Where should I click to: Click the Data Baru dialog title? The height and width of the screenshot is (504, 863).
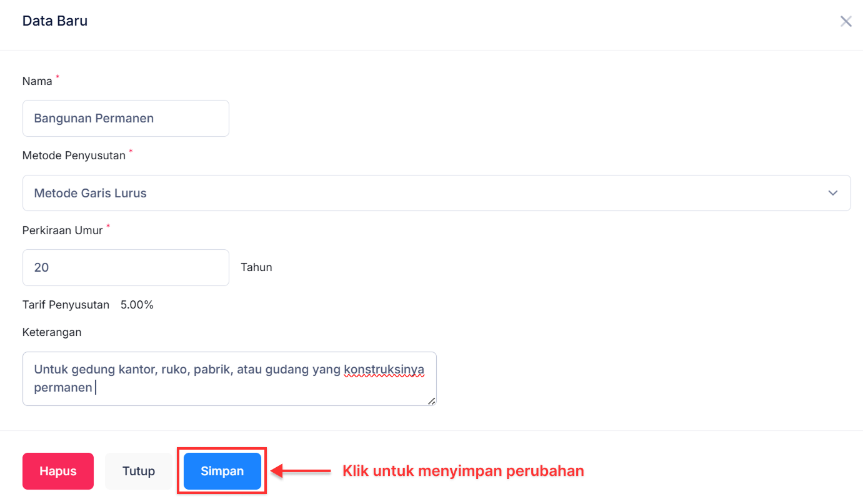[55, 21]
